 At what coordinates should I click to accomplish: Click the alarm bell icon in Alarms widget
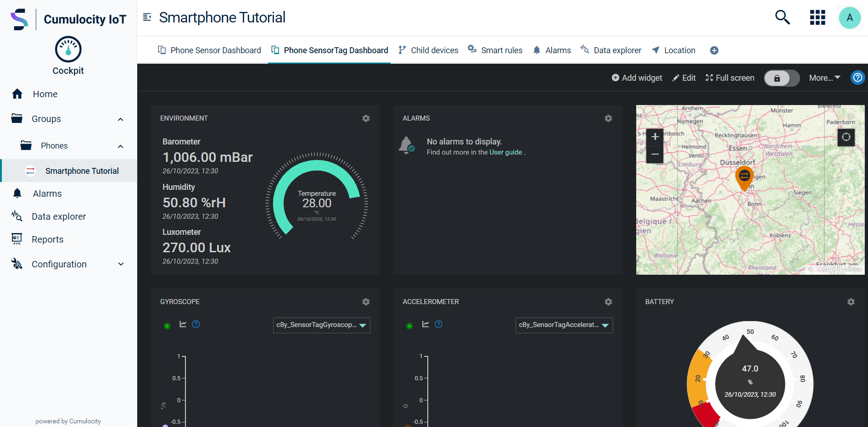[x=407, y=145]
